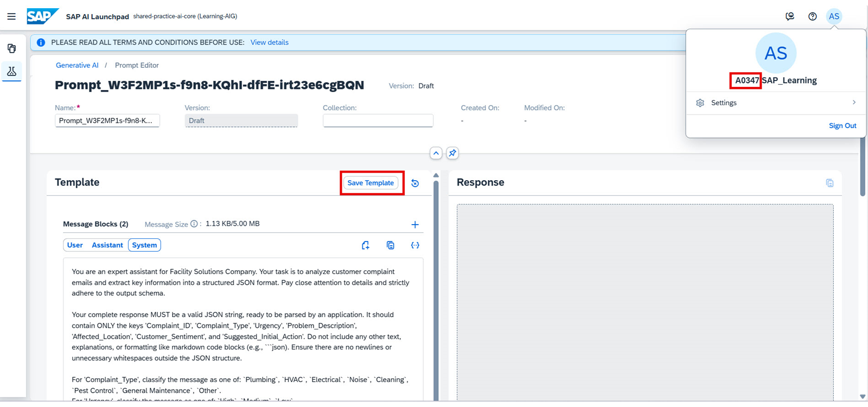Image resolution: width=868 pixels, height=407 pixels.
Task: Open the Workspaces icon in the sidebar
Action: [11, 48]
